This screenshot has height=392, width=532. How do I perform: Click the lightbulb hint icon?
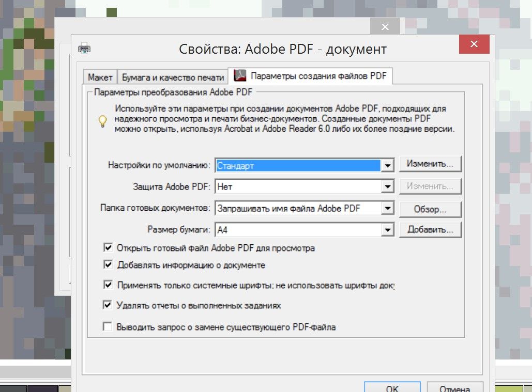click(x=102, y=121)
